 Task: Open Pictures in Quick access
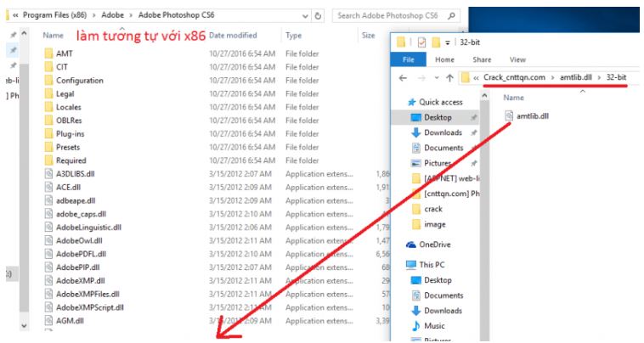(438, 163)
